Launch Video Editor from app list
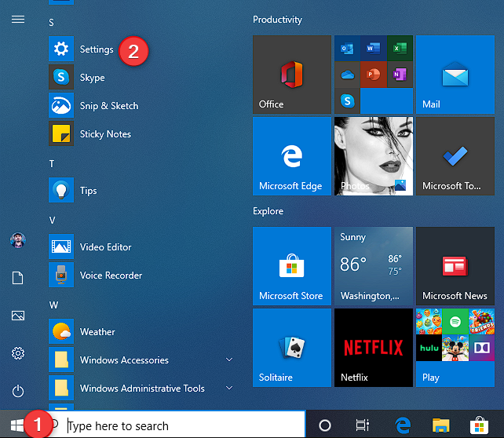Image resolution: width=504 pixels, height=438 pixels. point(105,247)
